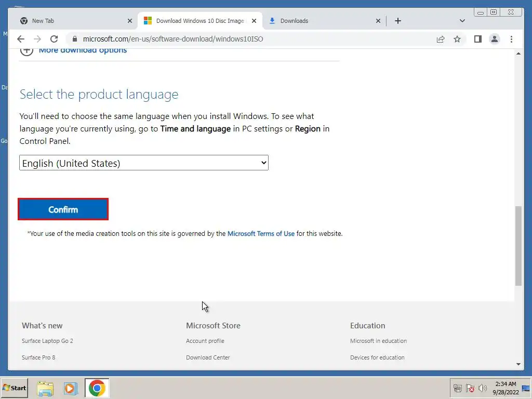Viewport: 532px width, 399px height.
Task: Open the product language dropdown
Action: tap(144, 163)
